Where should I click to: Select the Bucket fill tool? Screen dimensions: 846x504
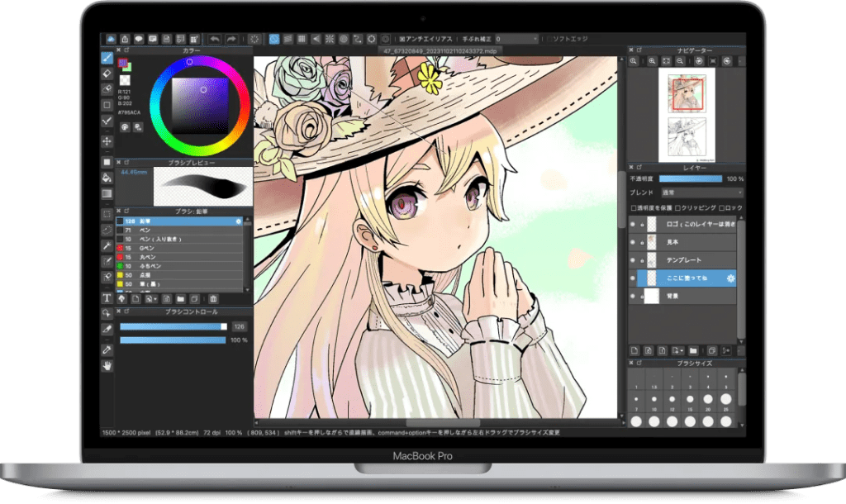click(x=107, y=178)
